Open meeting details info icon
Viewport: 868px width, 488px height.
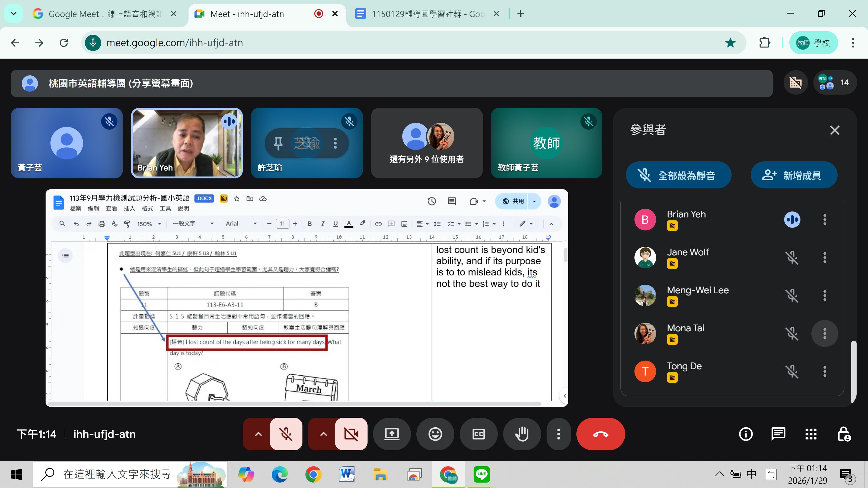click(745, 434)
